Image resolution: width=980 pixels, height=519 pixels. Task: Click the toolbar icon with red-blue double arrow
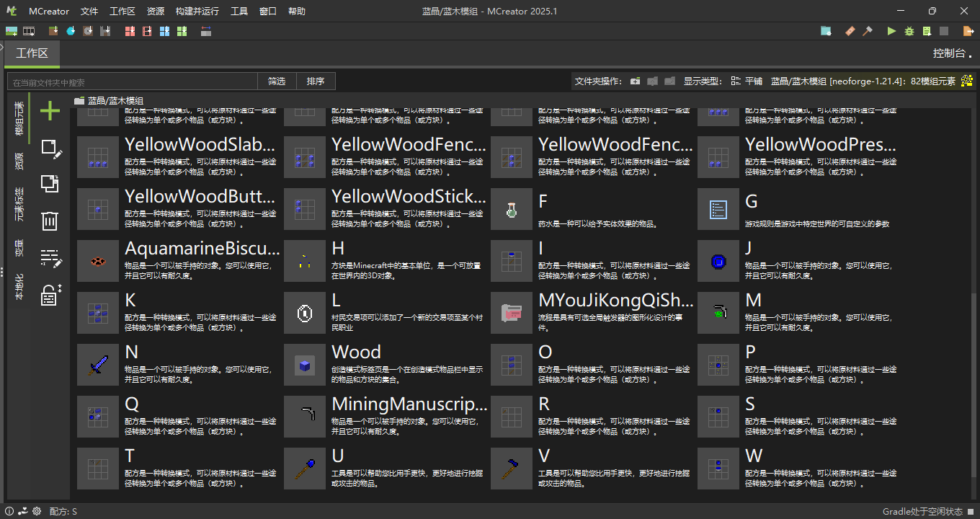206,31
